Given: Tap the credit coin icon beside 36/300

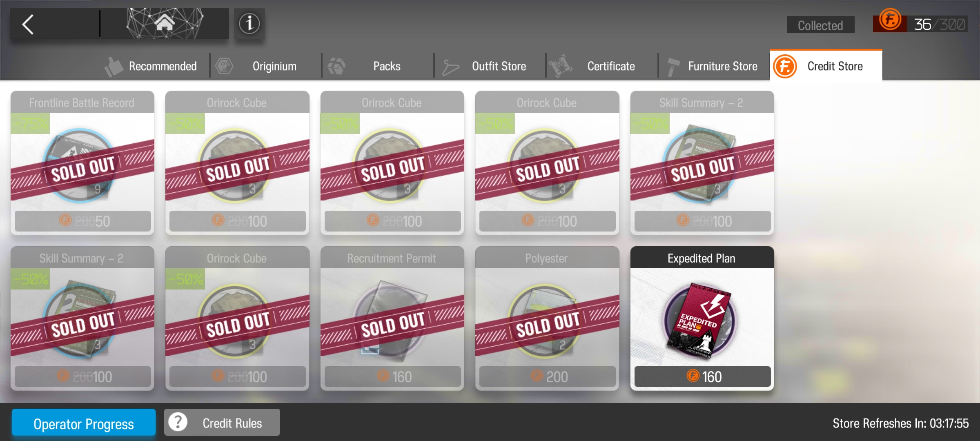Looking at the screenshot, I should 890,20.
